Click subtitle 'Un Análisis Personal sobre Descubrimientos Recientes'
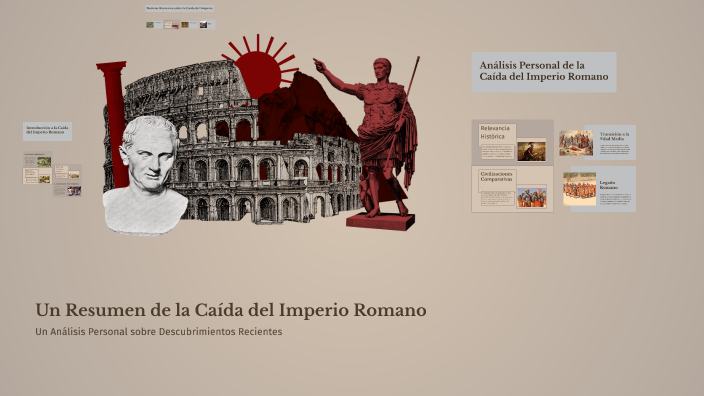 pyautogui.click(x=158, y=332)
